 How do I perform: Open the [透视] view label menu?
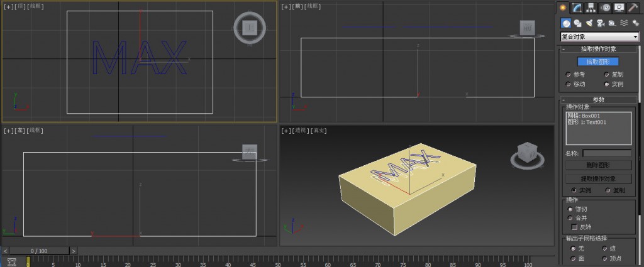(x=300, y=131)
